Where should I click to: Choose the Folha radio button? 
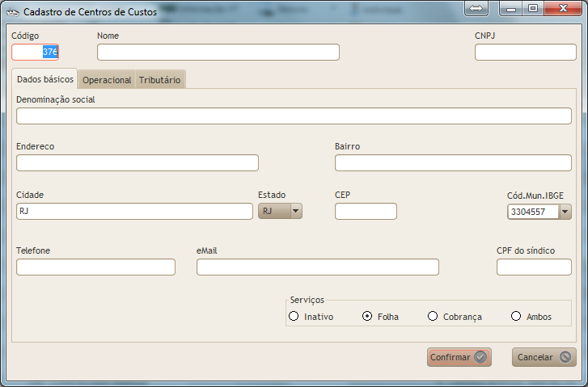tap(367, 317)
